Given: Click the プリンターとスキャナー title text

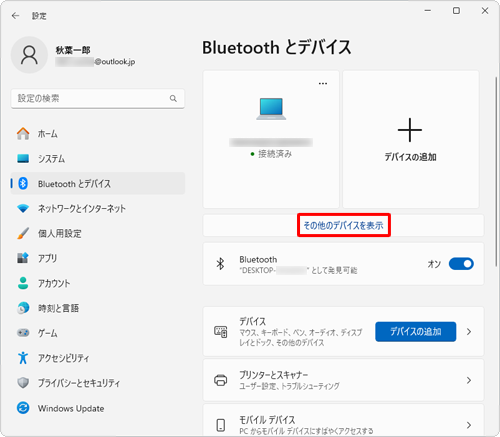Looking at the screenshot, I should (274, 375).
